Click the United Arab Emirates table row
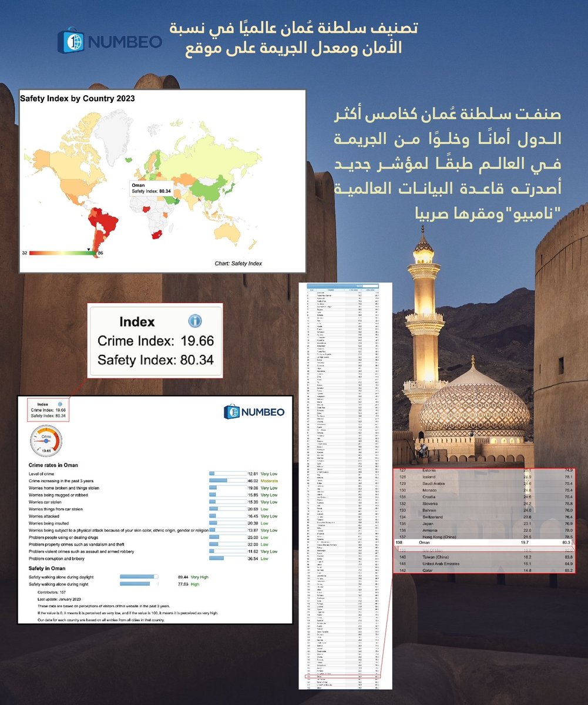 [x=485, y=563]
